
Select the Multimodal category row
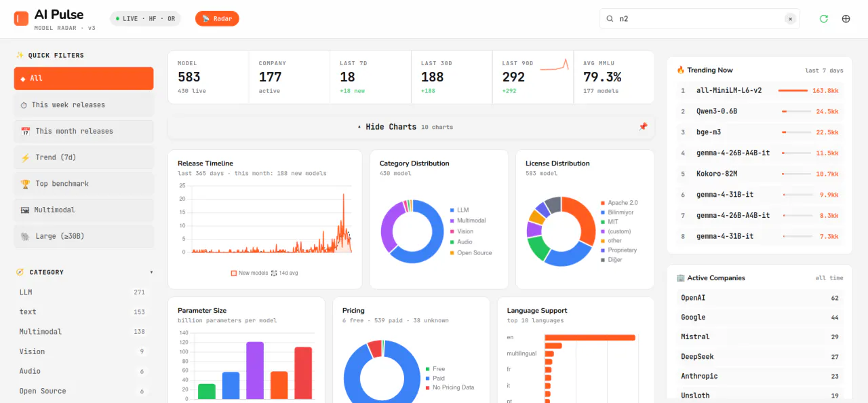83,332
